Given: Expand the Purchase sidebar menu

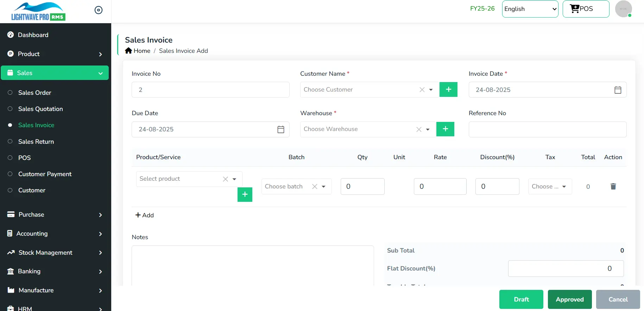Looking at the screenshot, I should coord(55,214).
